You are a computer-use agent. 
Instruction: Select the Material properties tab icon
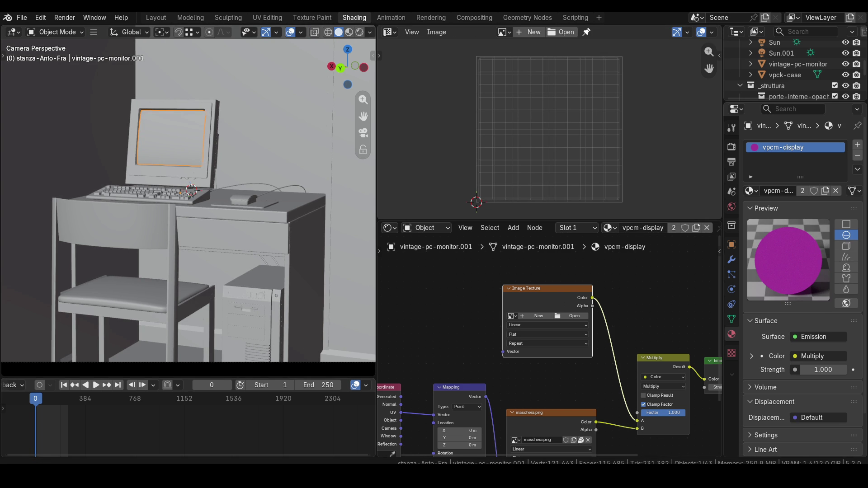coord(731,334)
